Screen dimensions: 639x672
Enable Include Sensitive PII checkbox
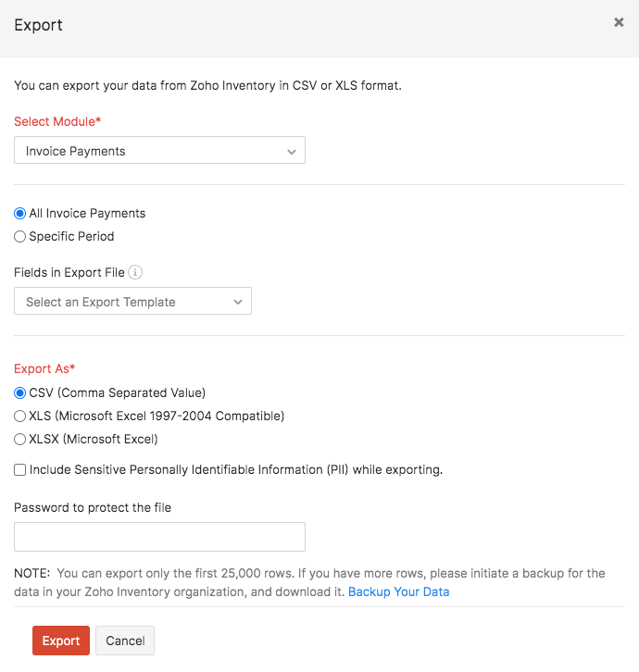[20, 469]
